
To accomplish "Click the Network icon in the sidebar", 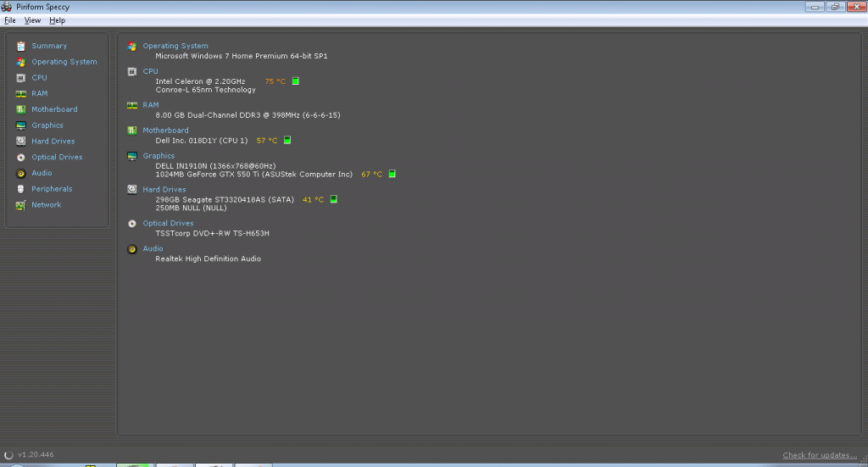I will [21, 205].
